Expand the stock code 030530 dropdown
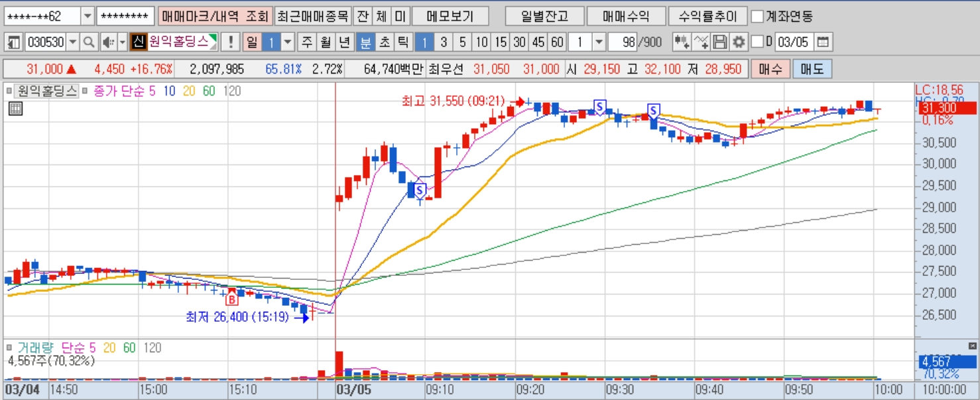Screen dimensions: 980x400 pyautogui.click(x=72, y=42)
